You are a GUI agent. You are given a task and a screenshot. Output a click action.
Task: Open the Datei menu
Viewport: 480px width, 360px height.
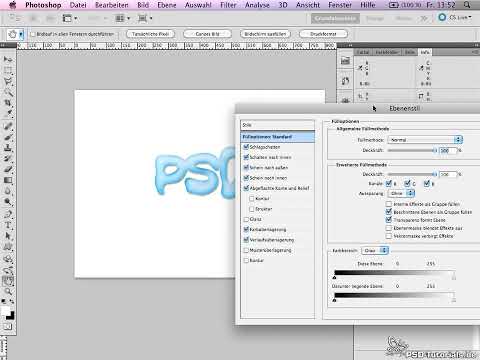78,5
